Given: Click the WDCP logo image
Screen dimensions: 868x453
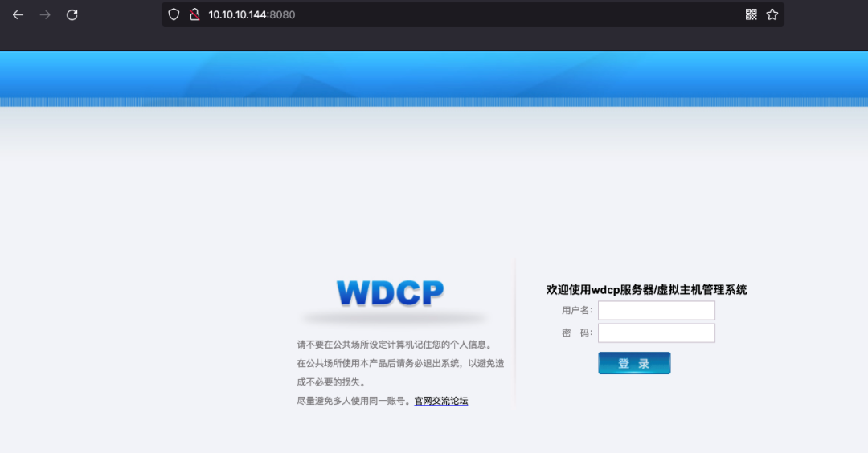Looking at the screenshot, I should 391,292.
